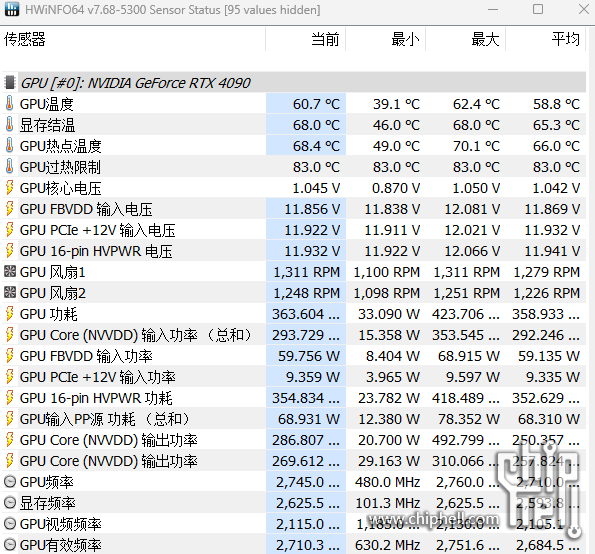This screenshot has height=554, width=595.
Task: Select the GPU输入PP源 功耗 (总和) row
Action: [294, 419]
